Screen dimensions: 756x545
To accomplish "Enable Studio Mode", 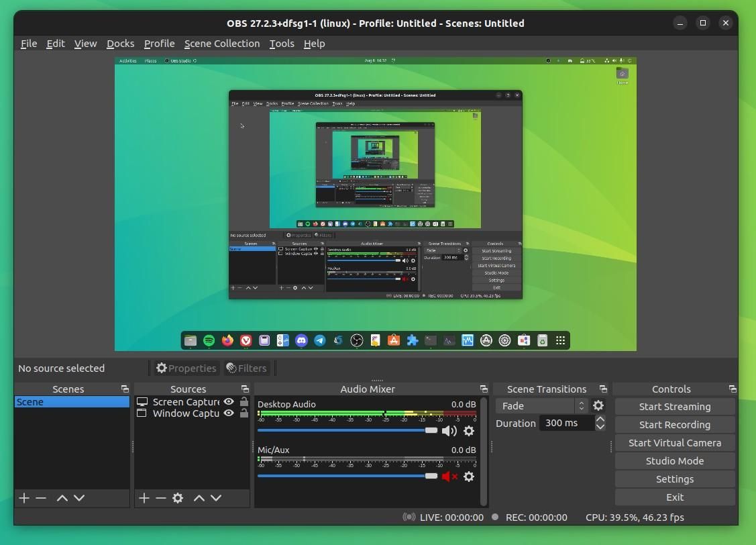I will coord(675,460).
